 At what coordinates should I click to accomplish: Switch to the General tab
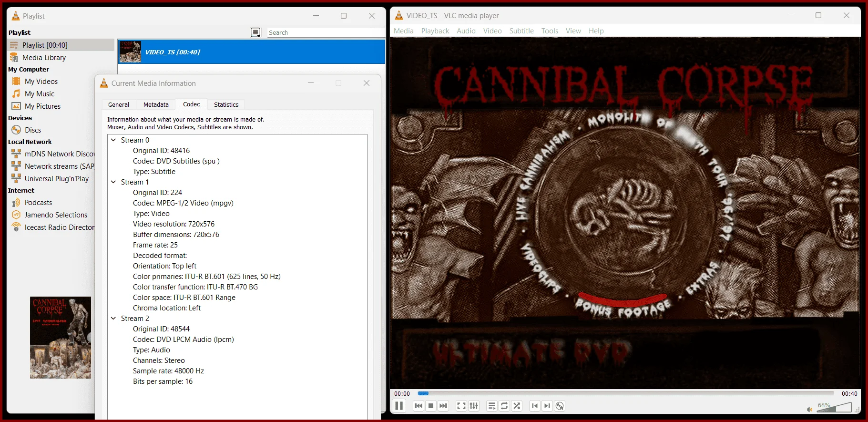(119, 104)
